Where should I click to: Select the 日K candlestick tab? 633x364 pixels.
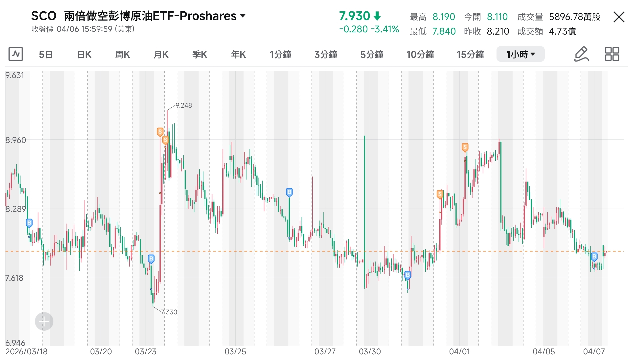point(84,54)
